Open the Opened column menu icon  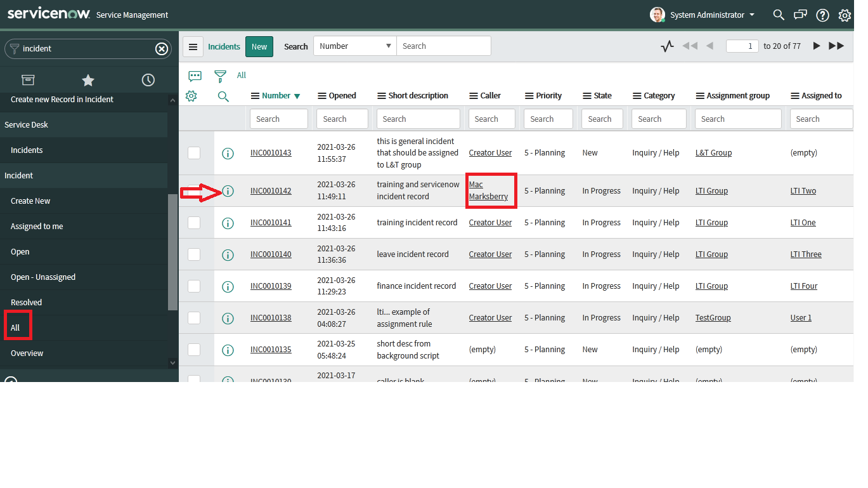[322, 96]
